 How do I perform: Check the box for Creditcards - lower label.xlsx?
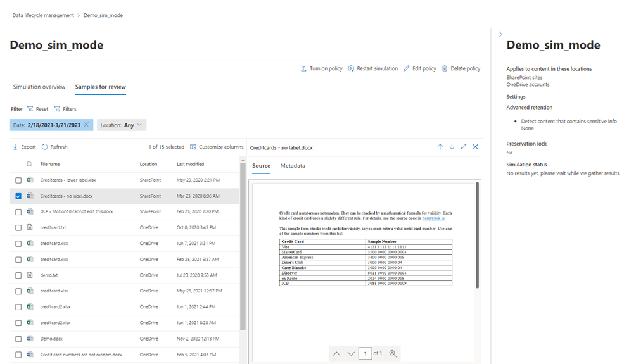point(18,180)
